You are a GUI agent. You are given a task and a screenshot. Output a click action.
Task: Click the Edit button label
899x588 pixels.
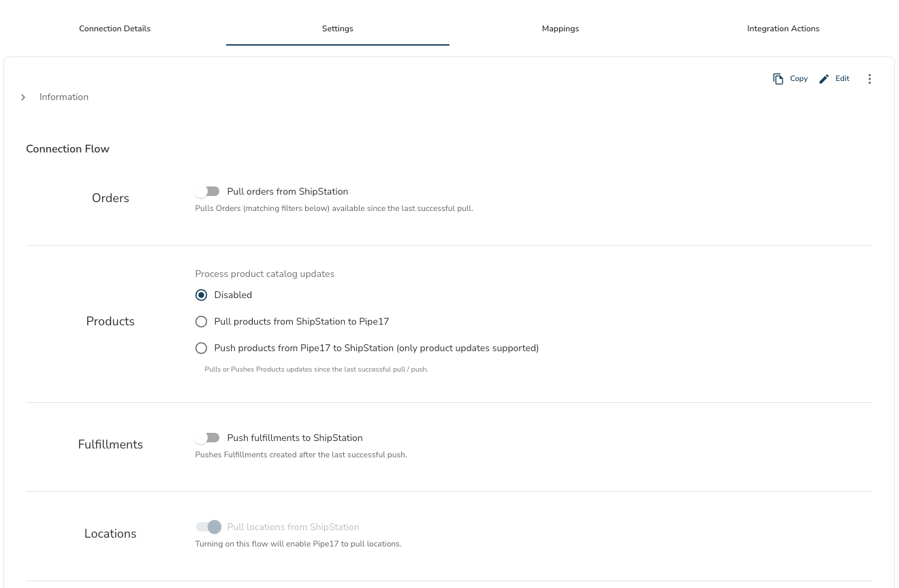coord(842,79)
